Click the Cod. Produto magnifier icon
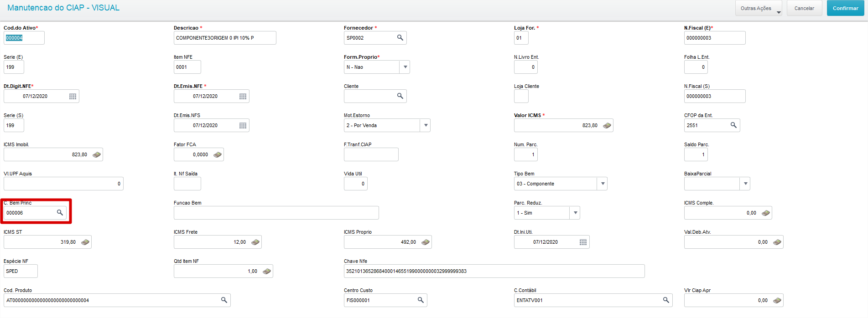 tap(224, 300)
